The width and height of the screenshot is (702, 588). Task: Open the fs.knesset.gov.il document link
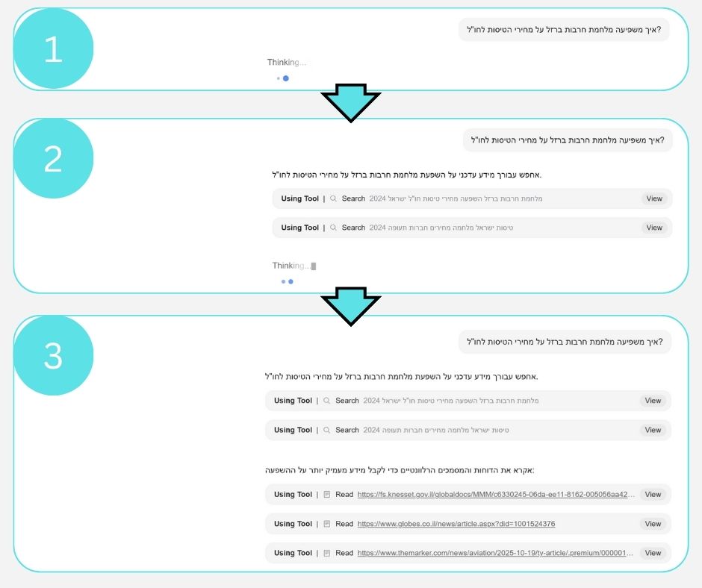click(496, 495)
